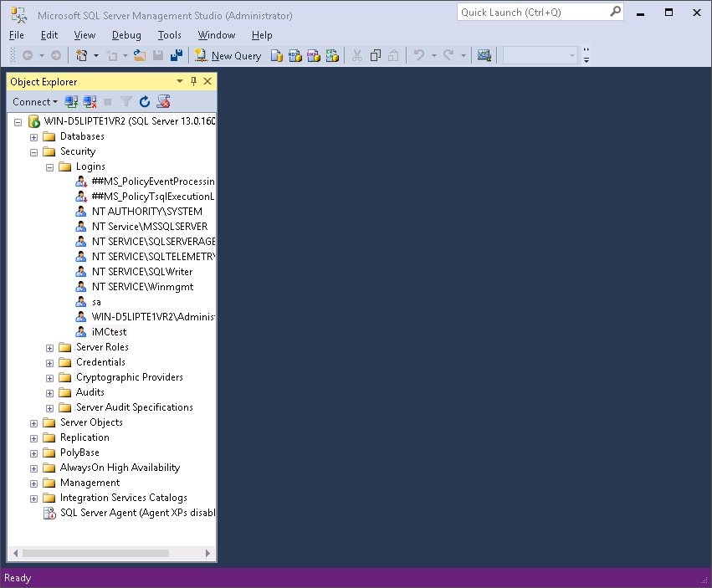Close the Object Explorer panel
712x588 pixels.
tap(207, 81)
